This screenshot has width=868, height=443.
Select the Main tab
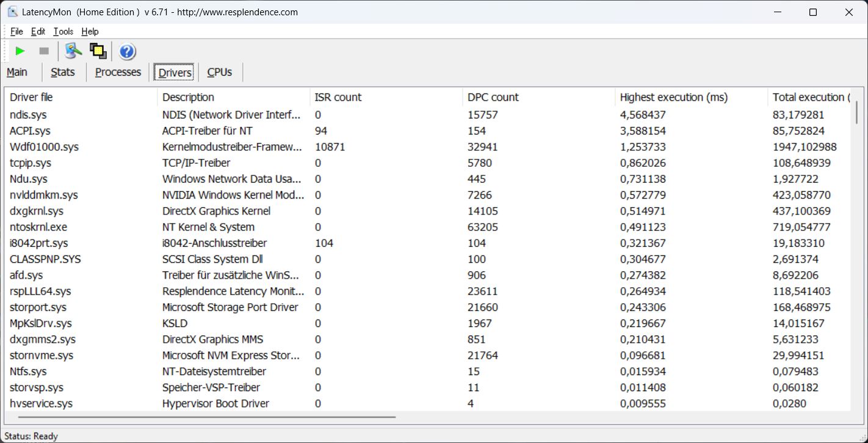coord(17,72)
